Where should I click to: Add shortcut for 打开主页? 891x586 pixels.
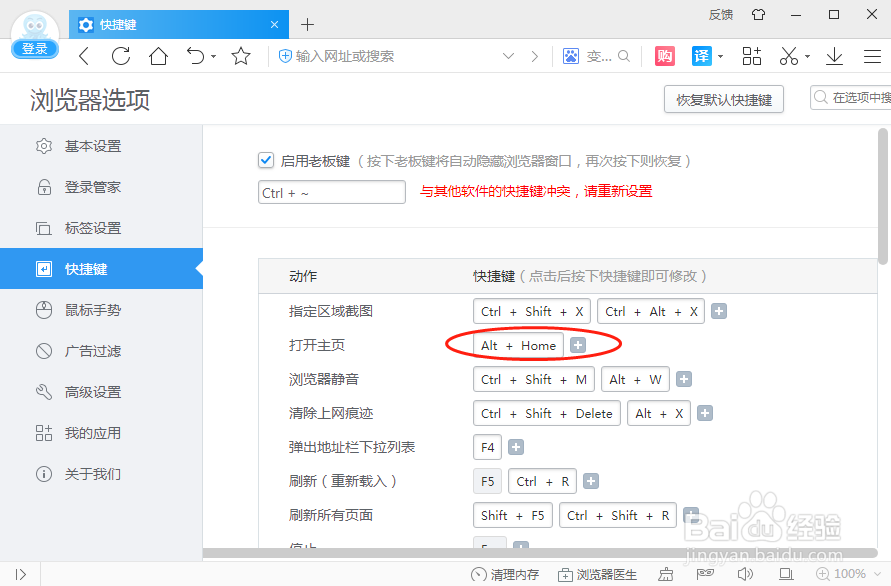coord(578,345)
